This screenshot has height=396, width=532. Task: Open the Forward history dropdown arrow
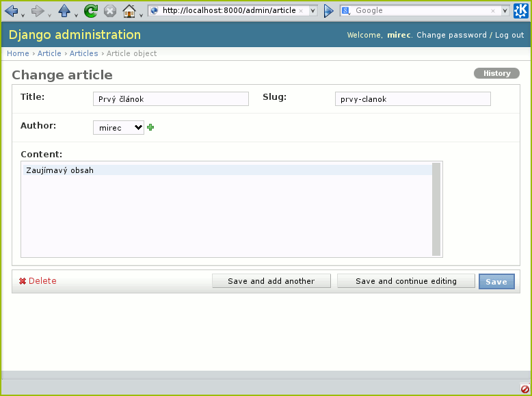coord(49,15)
